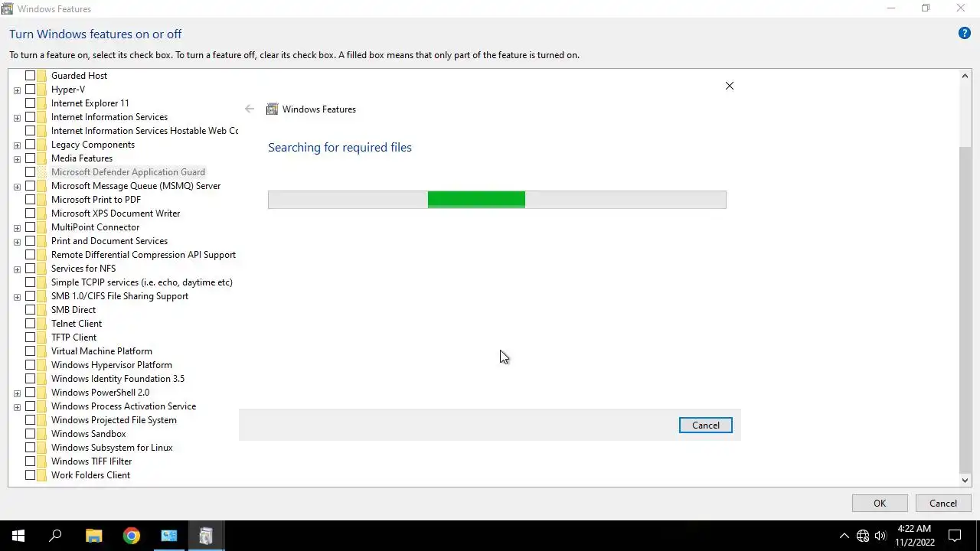Select Remote Differential Compression API Support row
Viewport: 980px width, 551px height.
(x=143, y=255)
